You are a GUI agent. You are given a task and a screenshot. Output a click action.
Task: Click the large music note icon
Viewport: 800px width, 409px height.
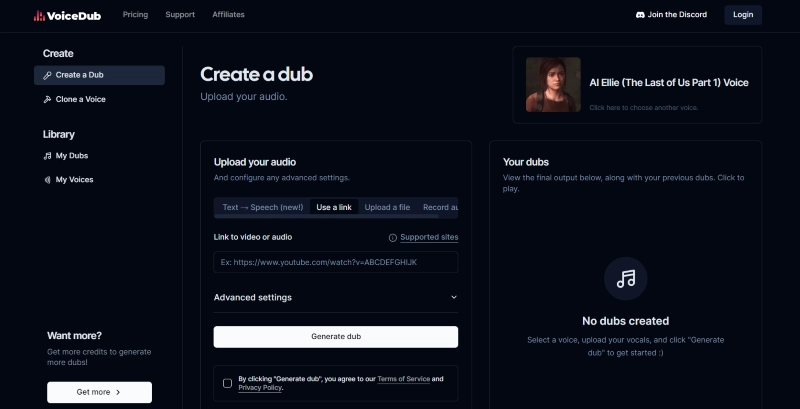pos(625,279)
